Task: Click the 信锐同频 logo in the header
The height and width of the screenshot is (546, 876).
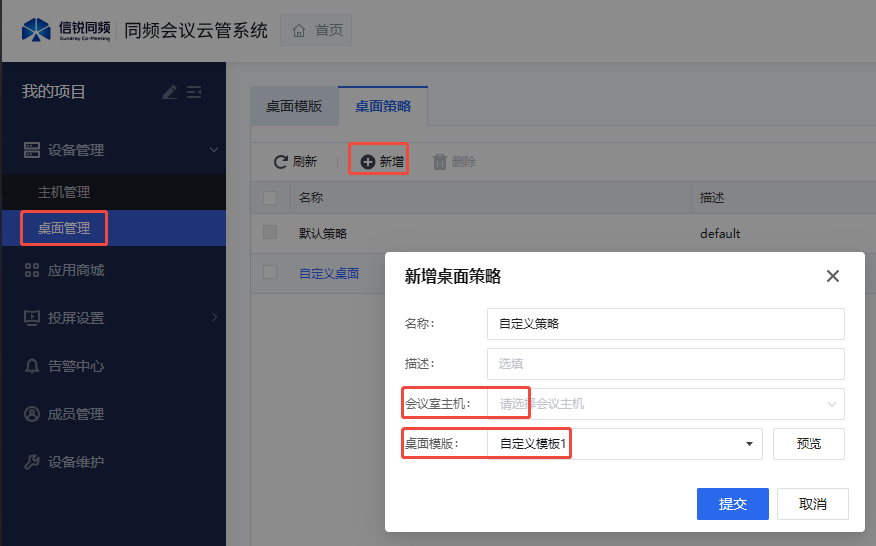Action: point(65,30)
